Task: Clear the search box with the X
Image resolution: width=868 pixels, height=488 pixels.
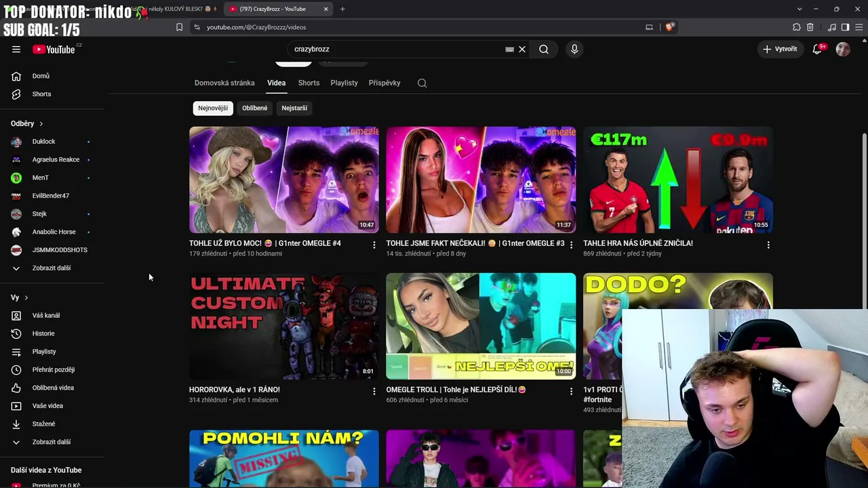Action: coord(522,49)
